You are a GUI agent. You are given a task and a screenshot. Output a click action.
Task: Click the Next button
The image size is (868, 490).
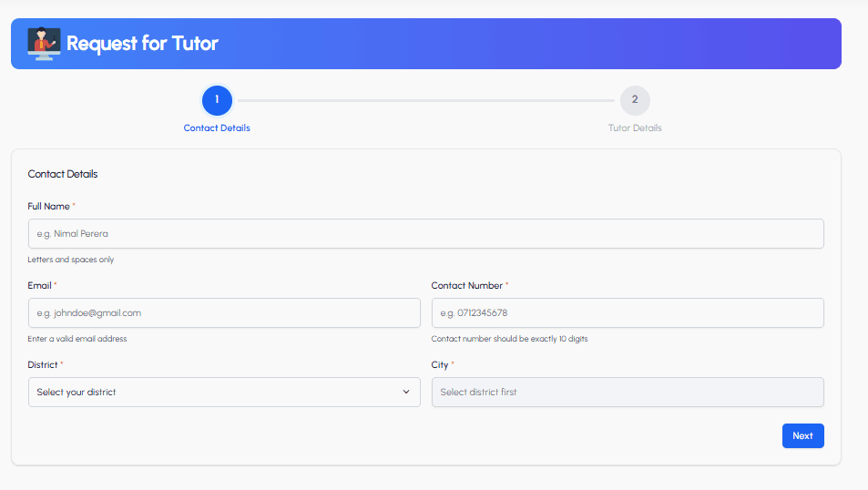tap(802, 435)
